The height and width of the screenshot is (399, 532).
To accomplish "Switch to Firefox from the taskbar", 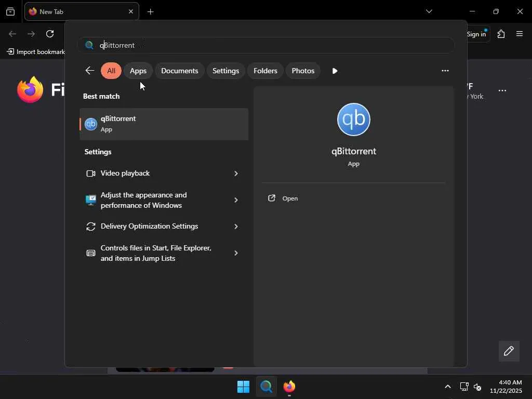I will pos(289,387).
